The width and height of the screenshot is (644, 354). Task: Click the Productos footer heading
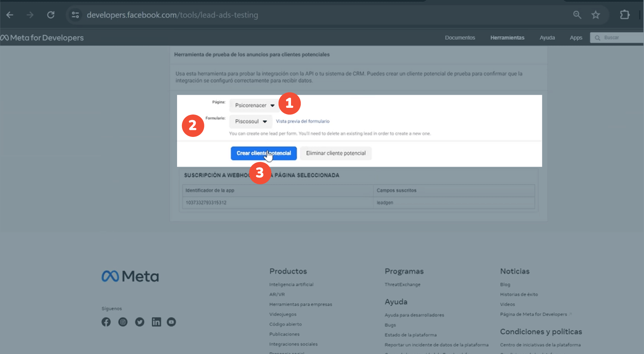[288, 272]
